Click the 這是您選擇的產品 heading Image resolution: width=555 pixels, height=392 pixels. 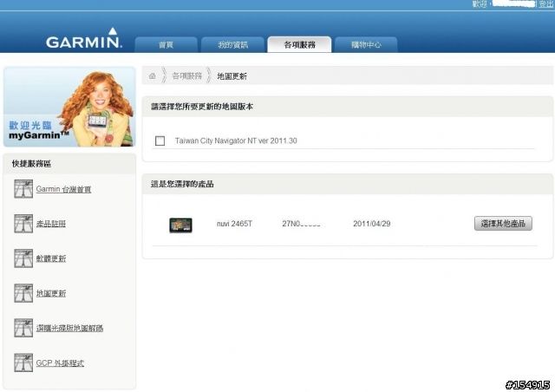click(x=182, y=184)
